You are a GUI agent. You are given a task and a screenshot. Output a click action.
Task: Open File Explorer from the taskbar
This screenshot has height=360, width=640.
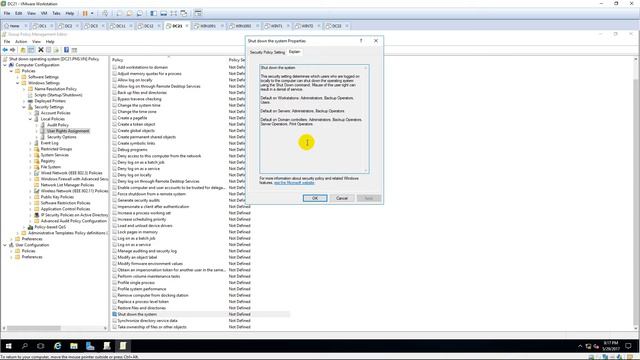point(74,346)
